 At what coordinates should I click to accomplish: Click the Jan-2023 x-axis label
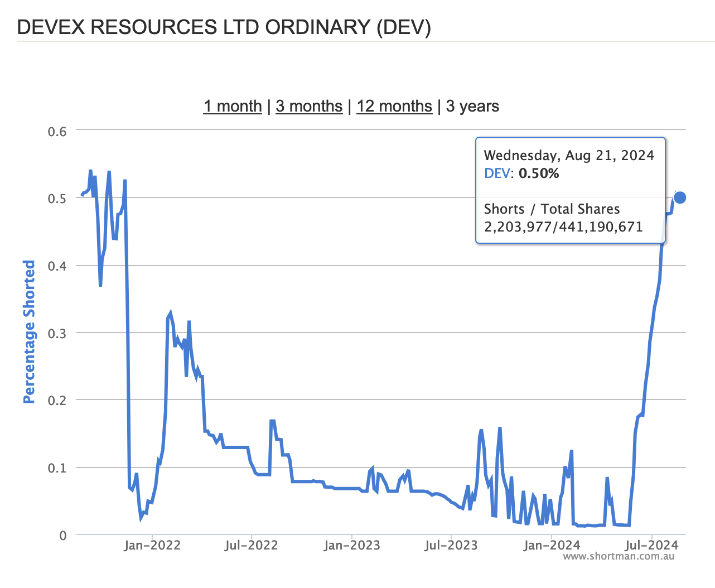click(x=351, y=545)
